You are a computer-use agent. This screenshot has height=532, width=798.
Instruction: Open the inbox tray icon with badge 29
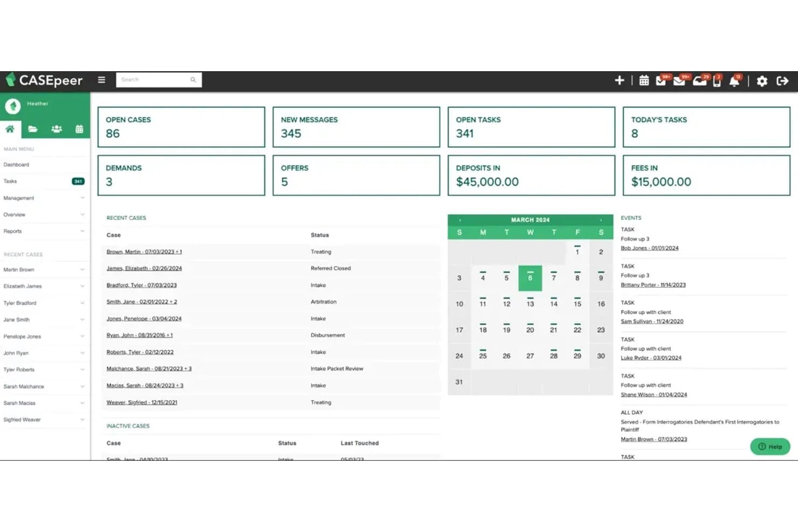699,81
